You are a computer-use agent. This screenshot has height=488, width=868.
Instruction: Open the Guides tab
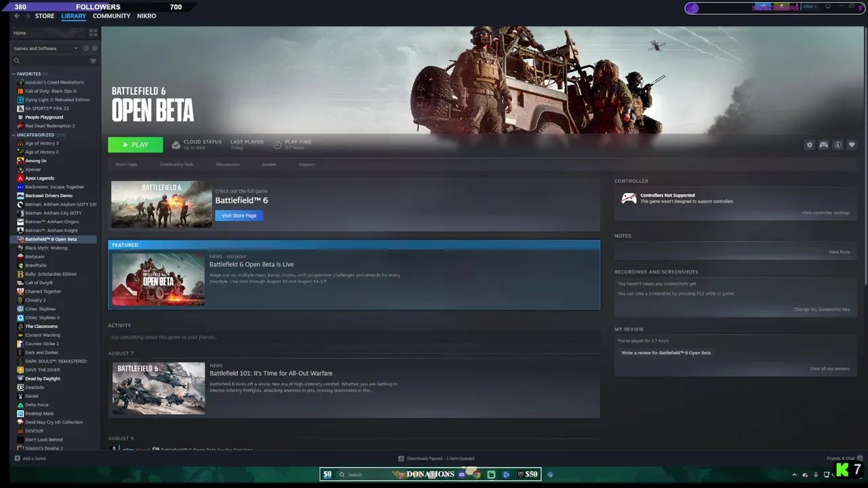269,164
